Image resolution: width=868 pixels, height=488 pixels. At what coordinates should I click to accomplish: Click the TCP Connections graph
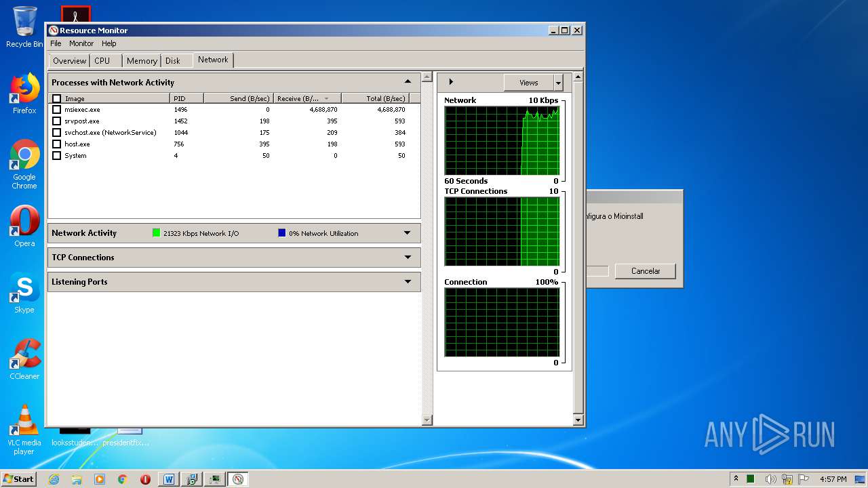pyautogui.click(x=502, y=232)
